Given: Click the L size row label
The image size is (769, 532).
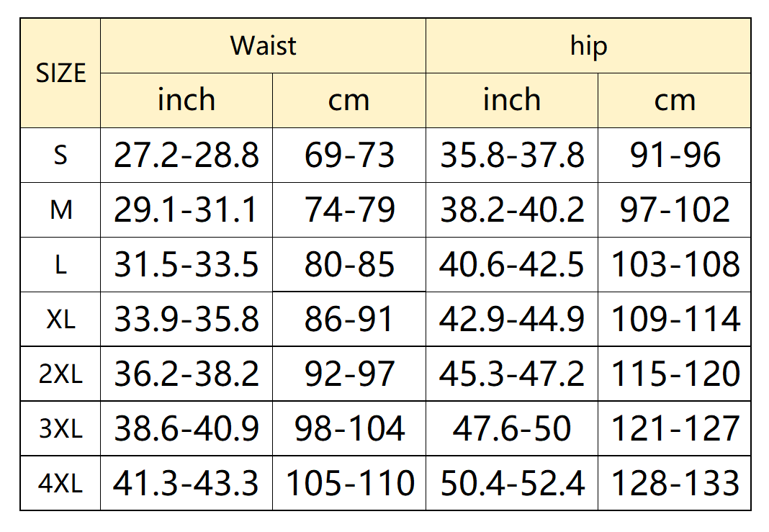Looking at the screenshot, I should tap(60, 265).
